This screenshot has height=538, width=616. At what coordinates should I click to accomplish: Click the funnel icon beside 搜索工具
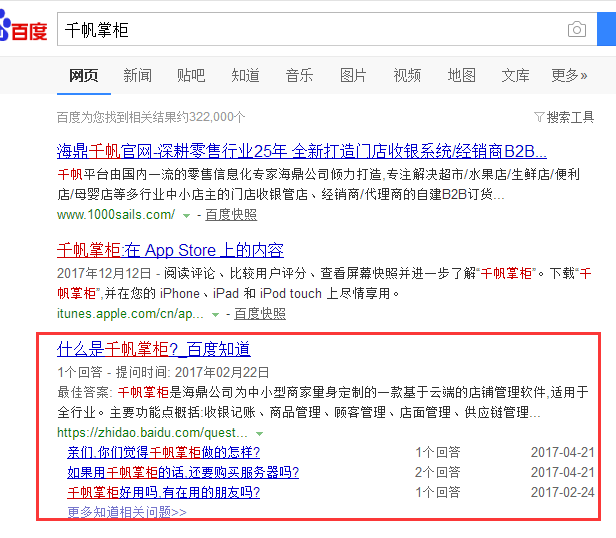point(539,117)
